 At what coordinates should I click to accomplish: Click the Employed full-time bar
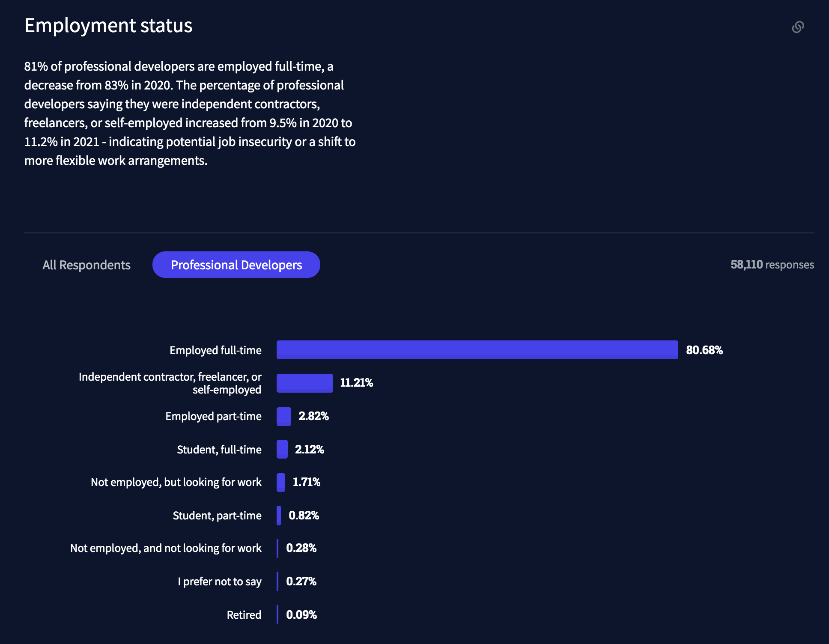coord(477,350)
